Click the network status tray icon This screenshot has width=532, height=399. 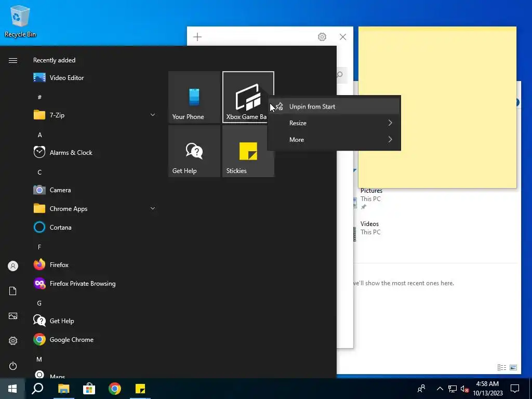coord(453,389)
